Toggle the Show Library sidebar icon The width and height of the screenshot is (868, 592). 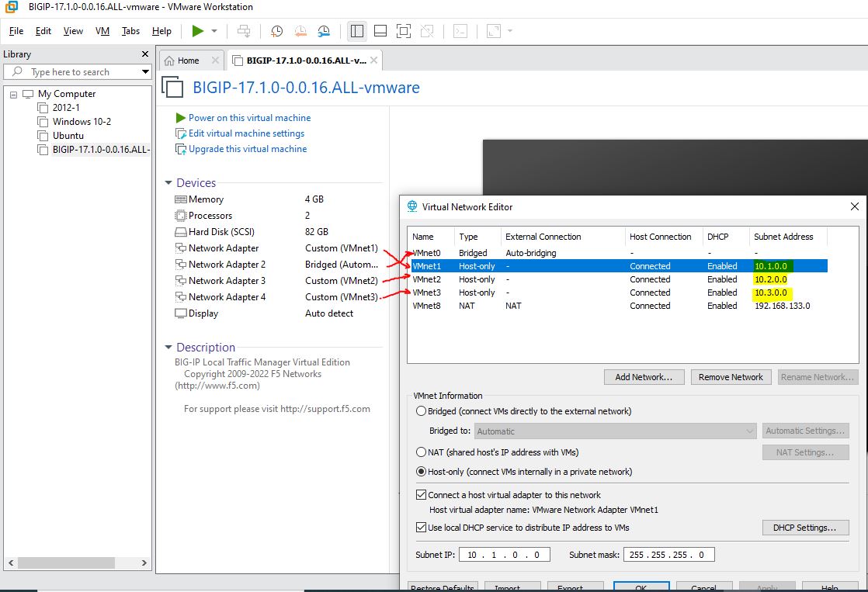(x=357, y=31)
